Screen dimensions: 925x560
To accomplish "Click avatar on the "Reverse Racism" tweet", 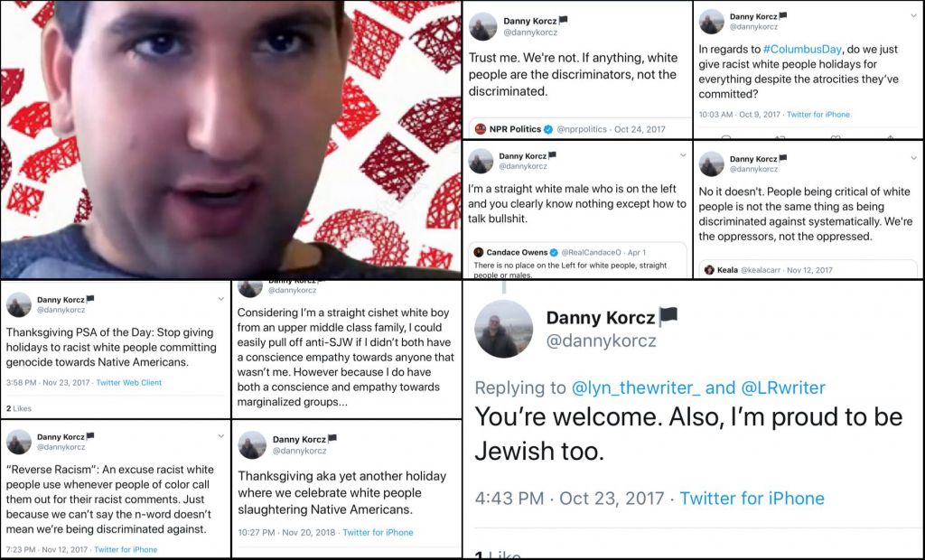I will pyautogui.click(x=19, y=442).
